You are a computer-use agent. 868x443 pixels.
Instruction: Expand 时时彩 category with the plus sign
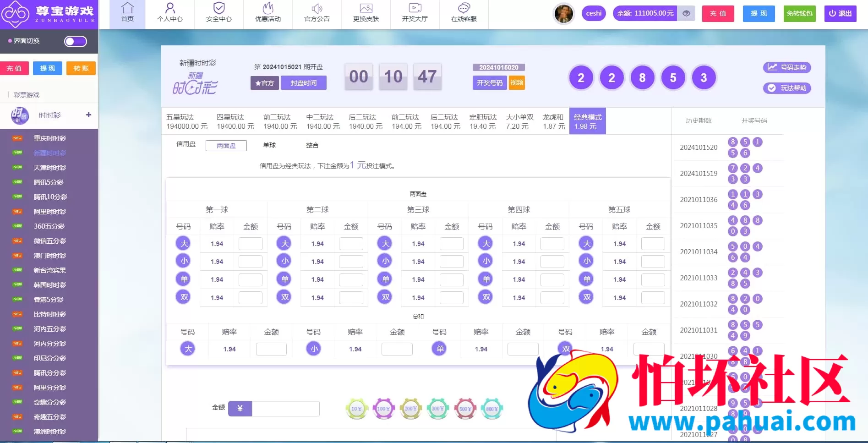[x=88, y=115]
